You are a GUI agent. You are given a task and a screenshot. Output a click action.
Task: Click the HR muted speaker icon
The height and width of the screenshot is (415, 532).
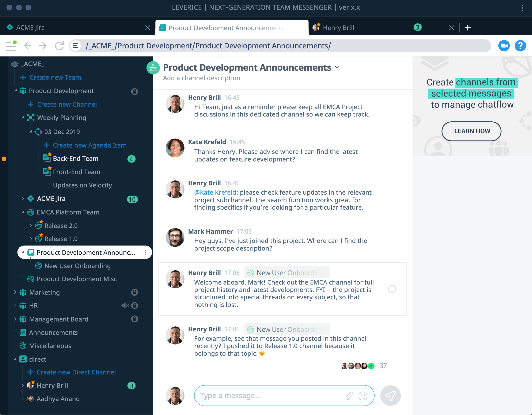tap(125, 305)
